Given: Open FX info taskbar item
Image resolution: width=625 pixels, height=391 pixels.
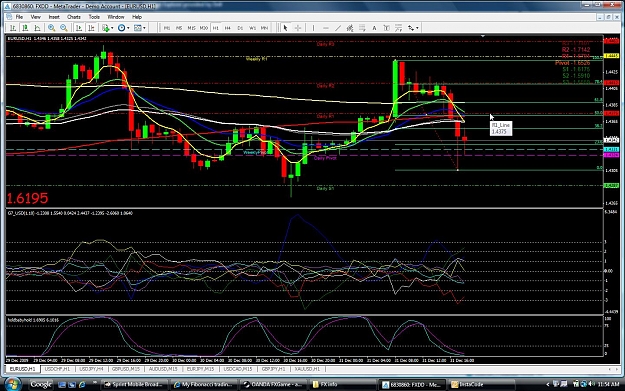Looking at the screenshot, I should pyautogui.click(x=343, y=385).
